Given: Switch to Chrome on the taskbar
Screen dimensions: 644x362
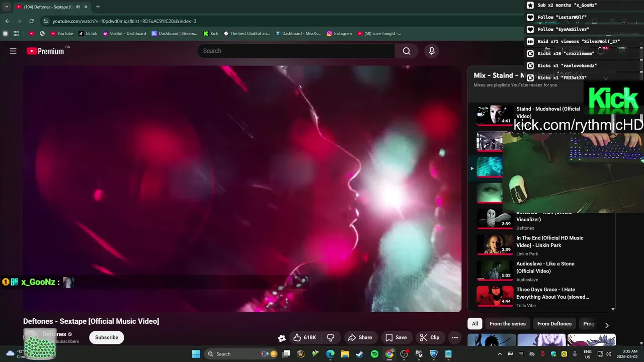Looking at the screenshot, I should (389, 354).
